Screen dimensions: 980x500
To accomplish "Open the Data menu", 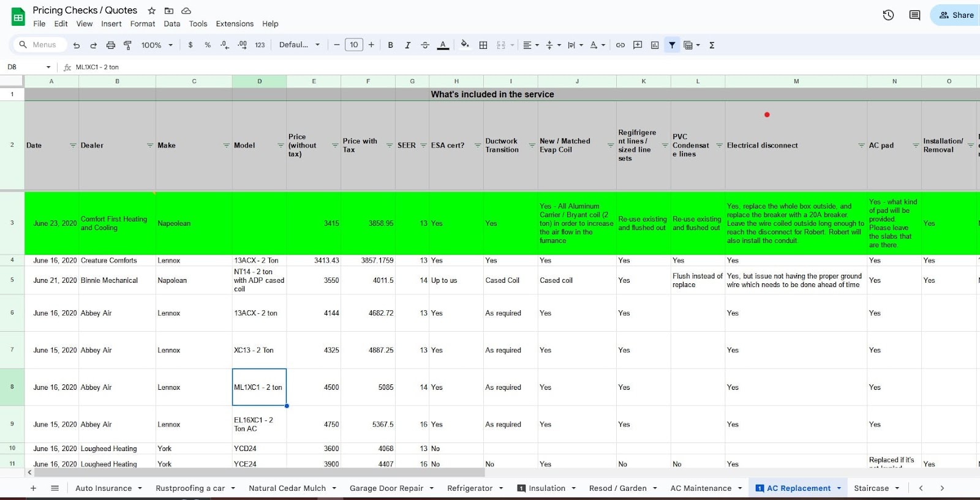I will pyautogui.click(x=172, y=24).
